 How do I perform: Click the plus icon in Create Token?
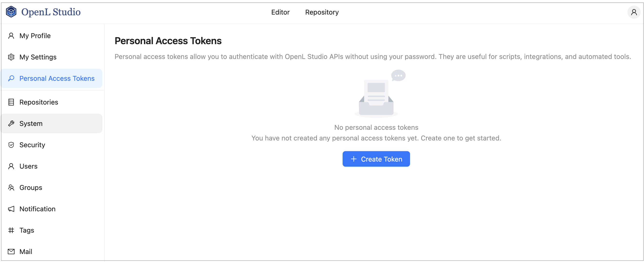point(354,159)
